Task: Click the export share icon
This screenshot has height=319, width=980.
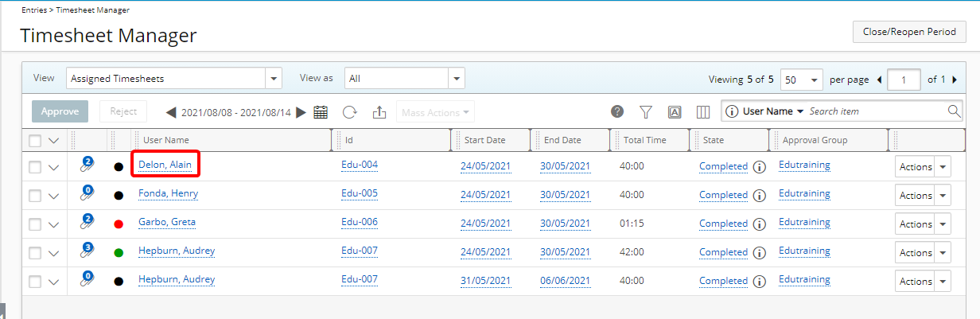Action: (x=379, y=112)
